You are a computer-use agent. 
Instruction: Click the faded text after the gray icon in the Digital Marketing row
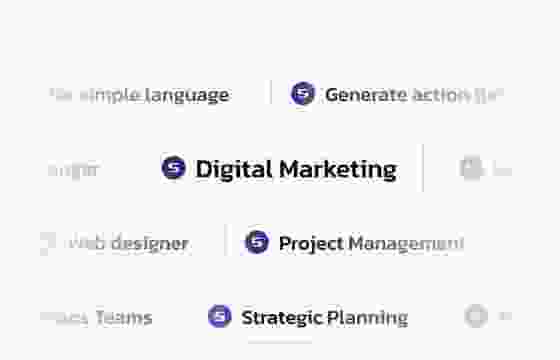[x=502, y=170]
